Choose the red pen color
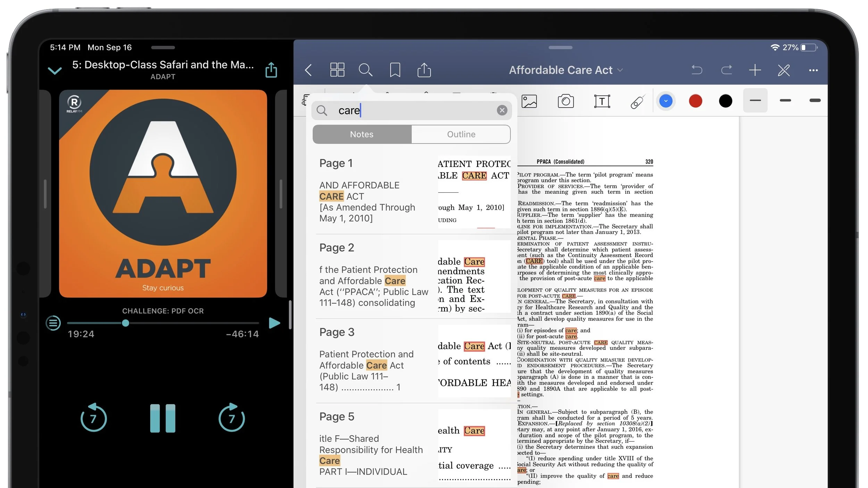 click(x=695, y=101)
